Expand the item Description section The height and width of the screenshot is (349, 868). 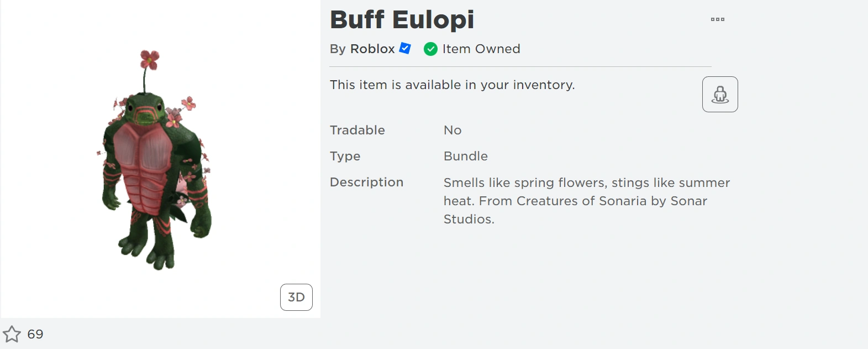366,182
